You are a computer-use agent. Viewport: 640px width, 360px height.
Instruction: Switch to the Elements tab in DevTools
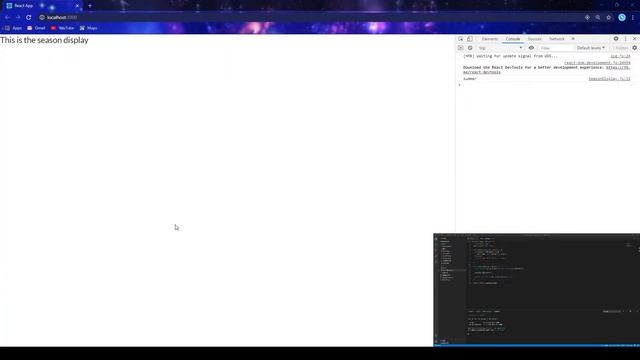coord(490,39)
